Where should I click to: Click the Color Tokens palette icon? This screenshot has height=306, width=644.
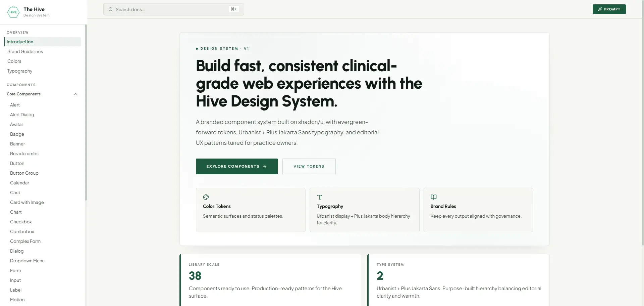pos(206,197)
